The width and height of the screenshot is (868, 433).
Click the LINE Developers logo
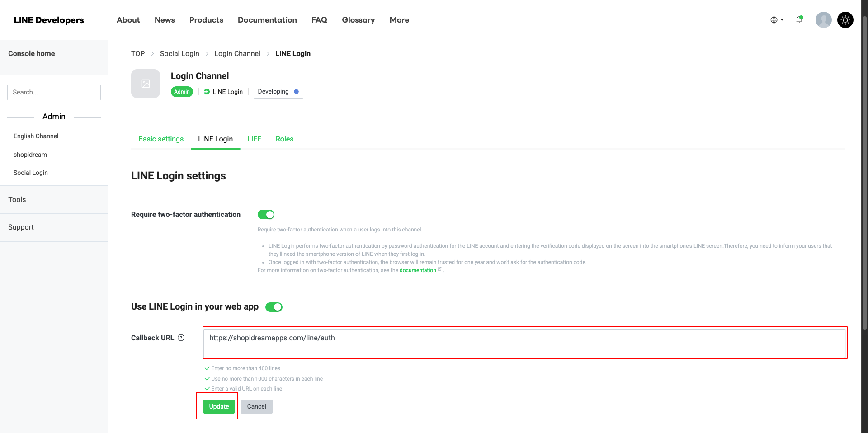coord(49,20)
